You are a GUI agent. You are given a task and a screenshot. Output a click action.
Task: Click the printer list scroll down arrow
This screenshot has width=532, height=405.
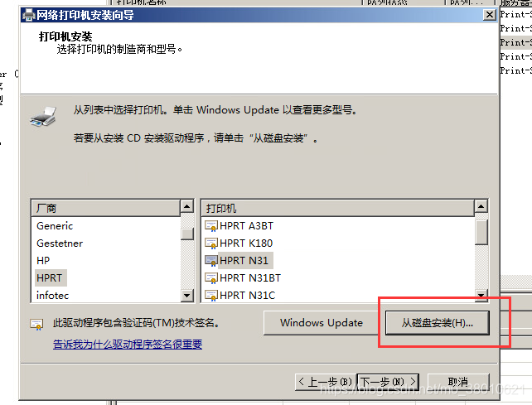point(481,295)
